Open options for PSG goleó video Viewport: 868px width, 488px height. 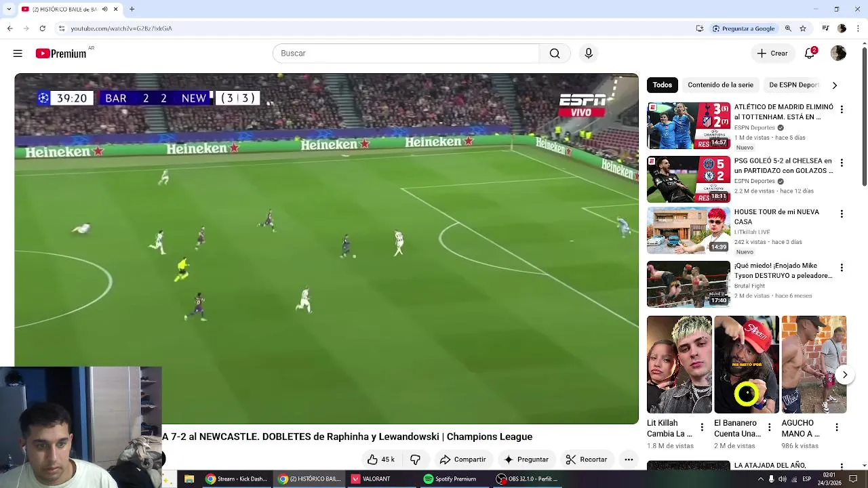pyautogui.click(x=842, y=163)
